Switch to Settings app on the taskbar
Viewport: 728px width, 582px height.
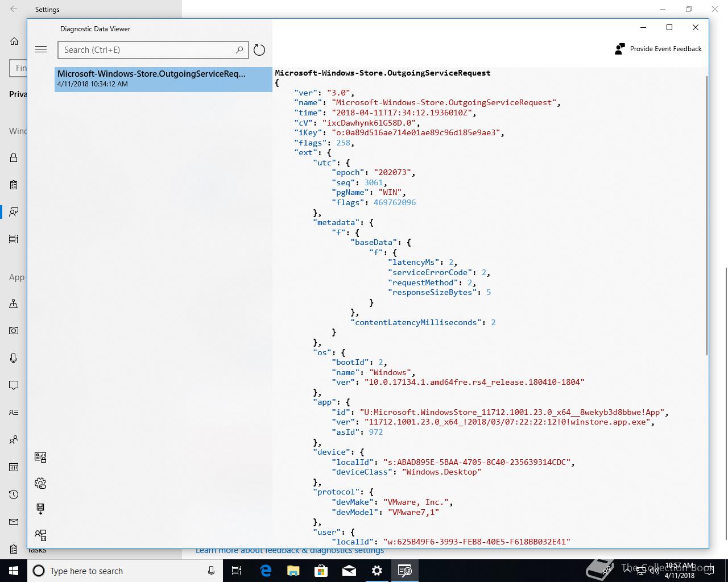coord(377,571)
